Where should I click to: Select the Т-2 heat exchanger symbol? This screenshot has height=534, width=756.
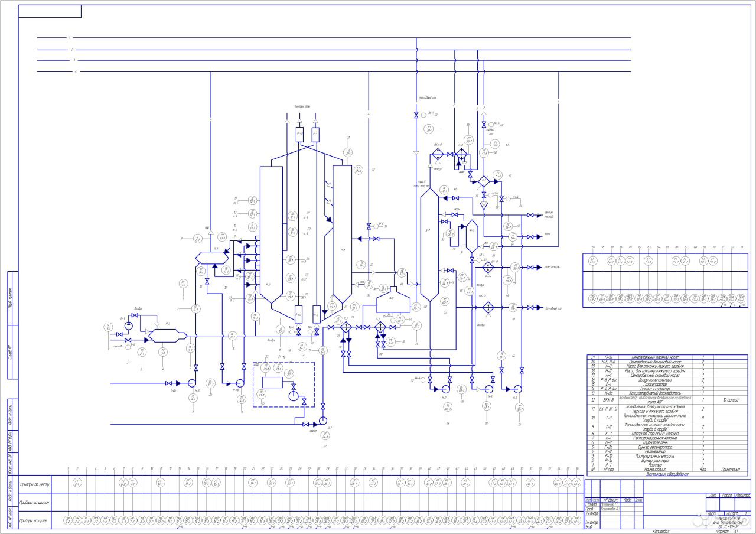click(346, 327)
